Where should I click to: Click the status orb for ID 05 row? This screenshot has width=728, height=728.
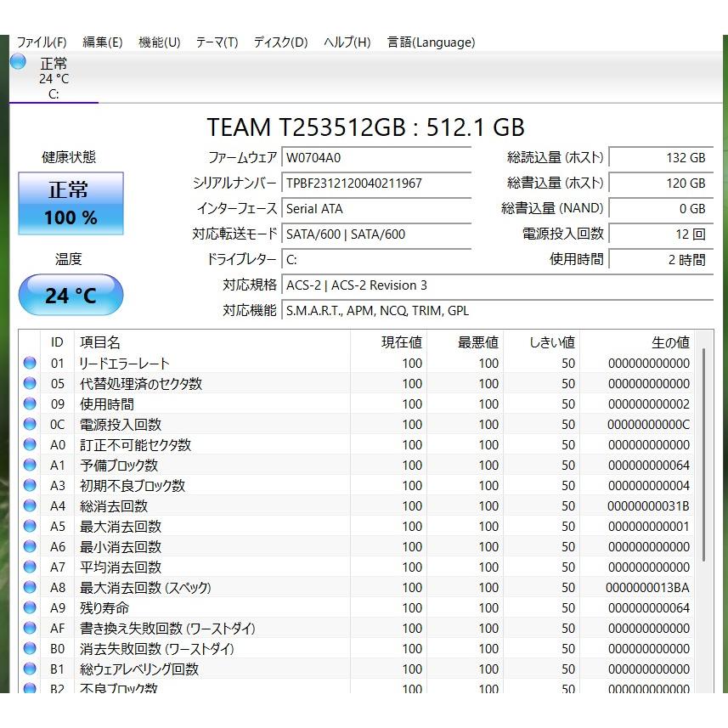pos(30,383)
